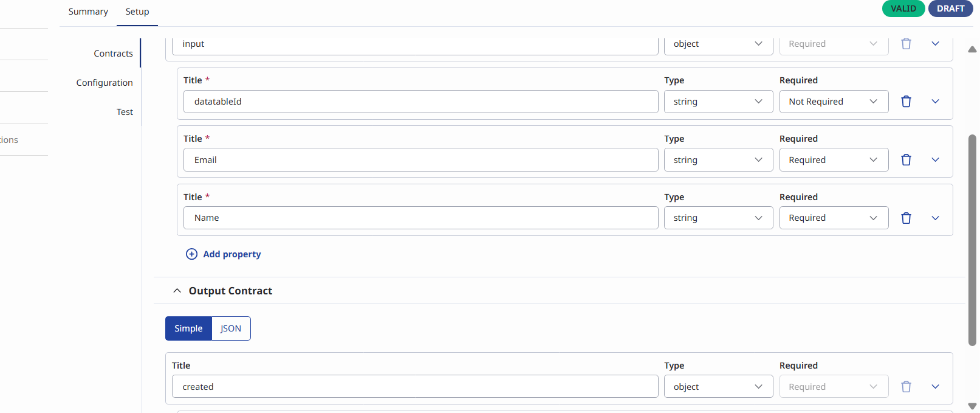Image resolution: width=980 pixels, height=413 pixels.
Task: Click the plus icon beside Add property
Action: pyautogui.click(x=191, y=254)
